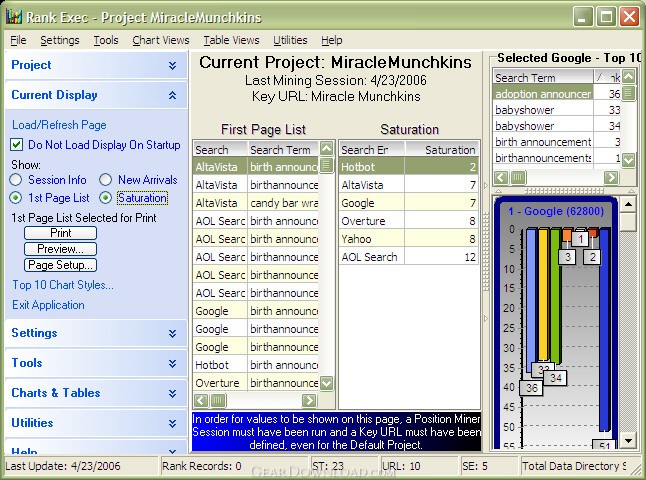Click Selected Google table vertical scroll thumb
The image size is (646, 480).
[x=628, y=93]
